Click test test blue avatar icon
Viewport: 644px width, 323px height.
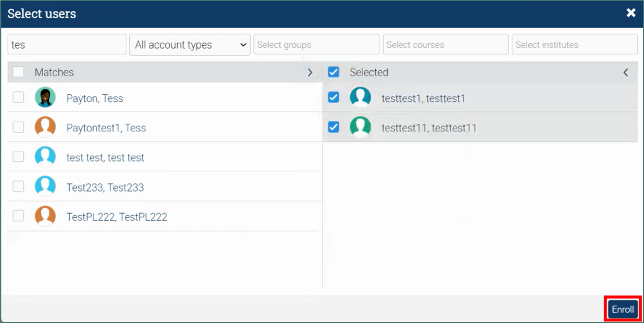(x=45, y=157)
